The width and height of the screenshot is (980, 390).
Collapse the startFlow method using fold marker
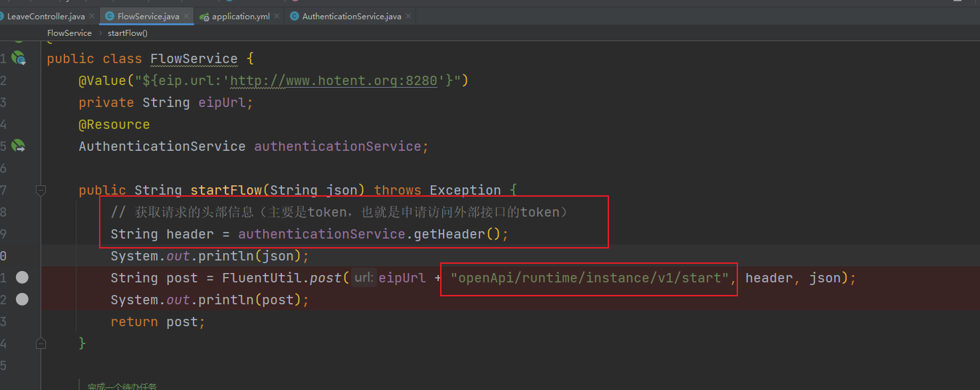41,191
